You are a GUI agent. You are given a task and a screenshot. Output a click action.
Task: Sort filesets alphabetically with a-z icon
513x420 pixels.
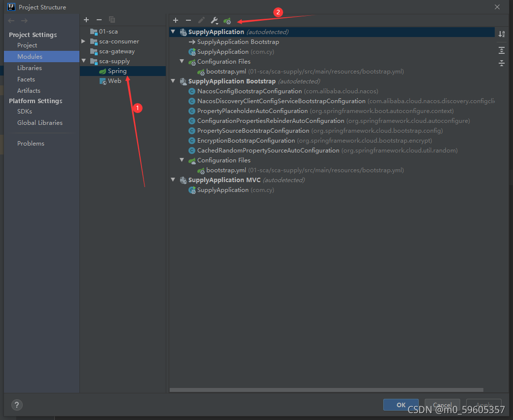pos(501,34)
